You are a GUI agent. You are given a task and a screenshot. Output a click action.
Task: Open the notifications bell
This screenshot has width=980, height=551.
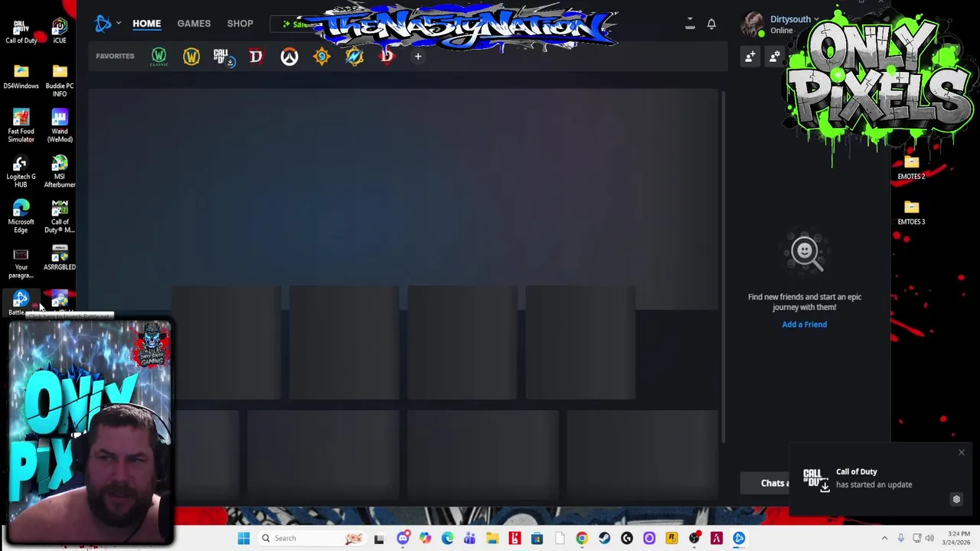tap(711, 24)
